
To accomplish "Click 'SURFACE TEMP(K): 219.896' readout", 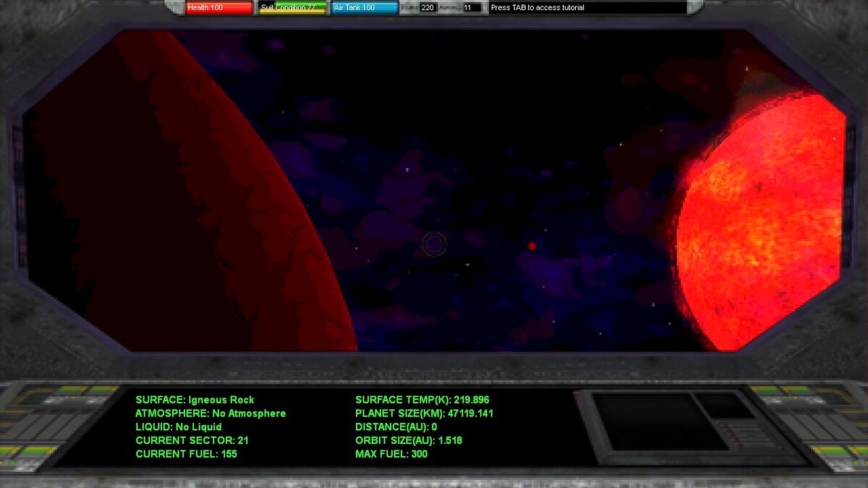I will (422, 400).
